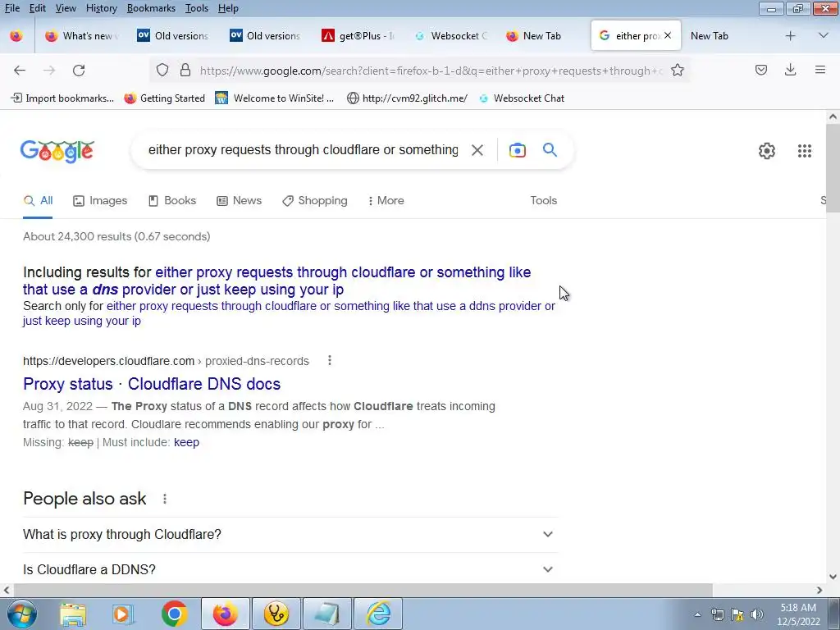This screenshot has height=630, width=840.
Task: Click the 'Including results for' dns suggestion link
Action: pyautogui.click(x=277, y=281)
